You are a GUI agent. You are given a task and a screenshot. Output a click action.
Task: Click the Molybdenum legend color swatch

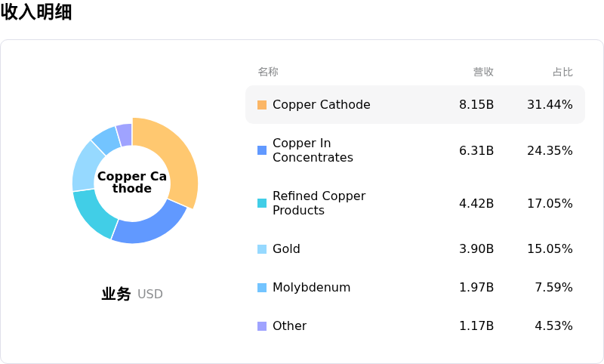[262, 288]
